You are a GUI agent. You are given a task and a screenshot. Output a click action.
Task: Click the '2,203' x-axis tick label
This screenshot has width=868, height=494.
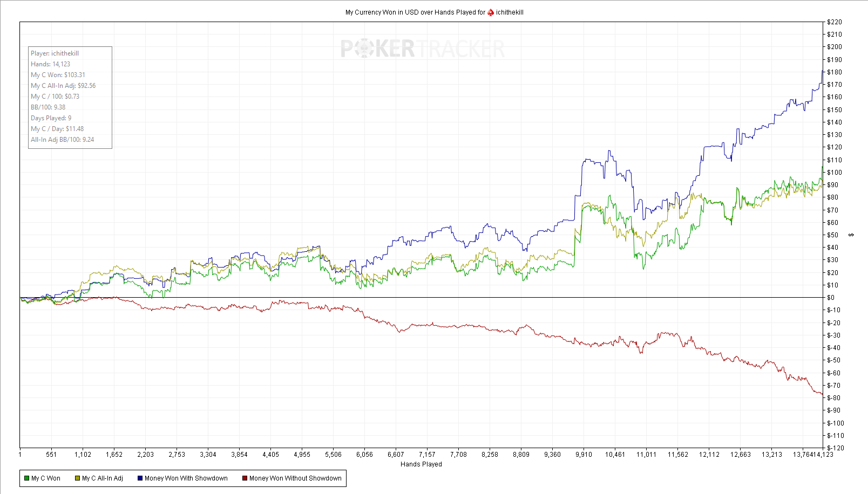[x=145, y=455]
